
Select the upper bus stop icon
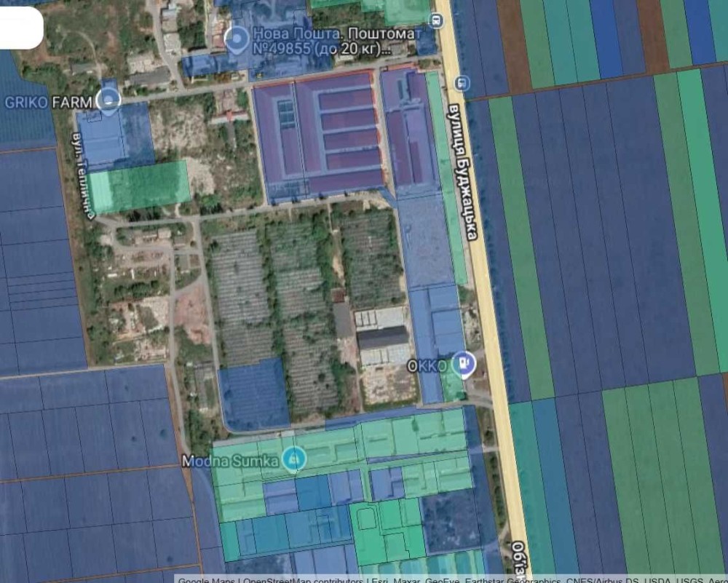click(435, 20)
